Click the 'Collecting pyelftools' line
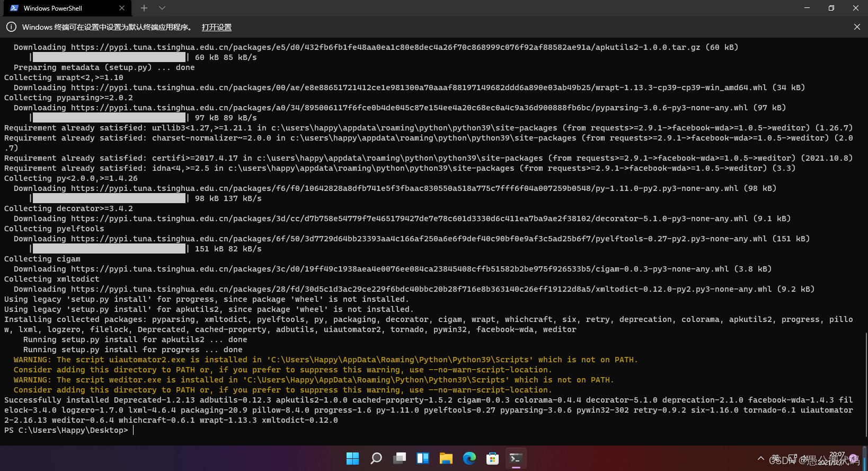Image resolution: width=868 pixels, height=471 pixels. (54, 229)
